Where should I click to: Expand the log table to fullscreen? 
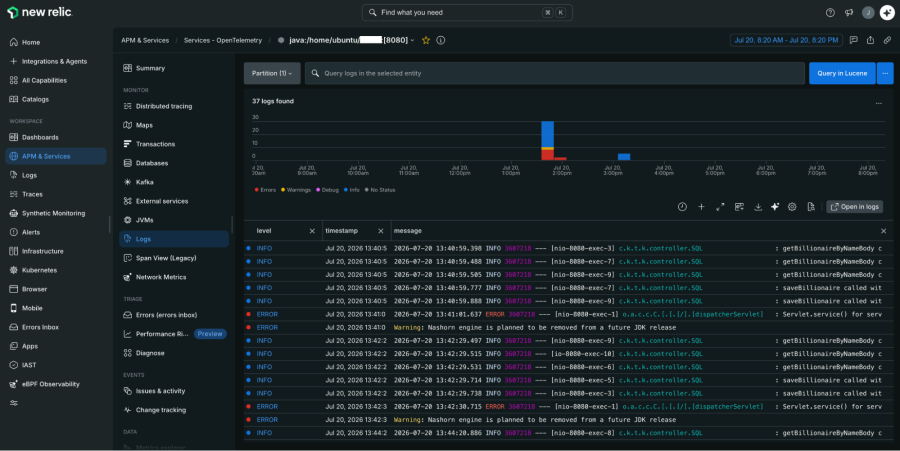point(720,207)
